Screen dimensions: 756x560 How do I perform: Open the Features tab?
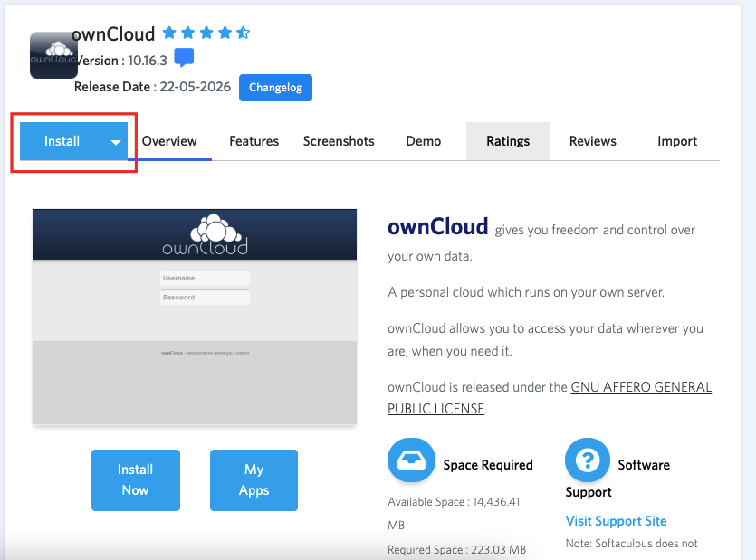coord(254,141)
